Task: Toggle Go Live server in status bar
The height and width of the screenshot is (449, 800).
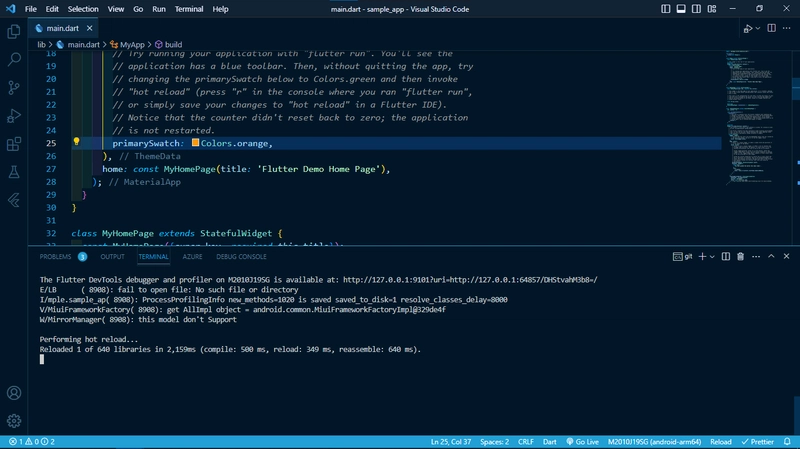Action: (x=580, y=441)
